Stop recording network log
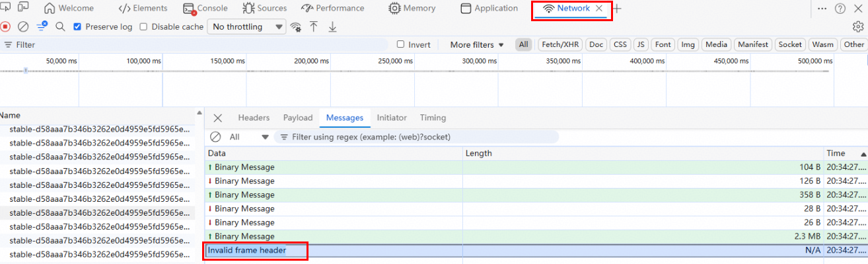Image resolution: width=868 pixels, height=264 pixels. [x=5, y=26]
